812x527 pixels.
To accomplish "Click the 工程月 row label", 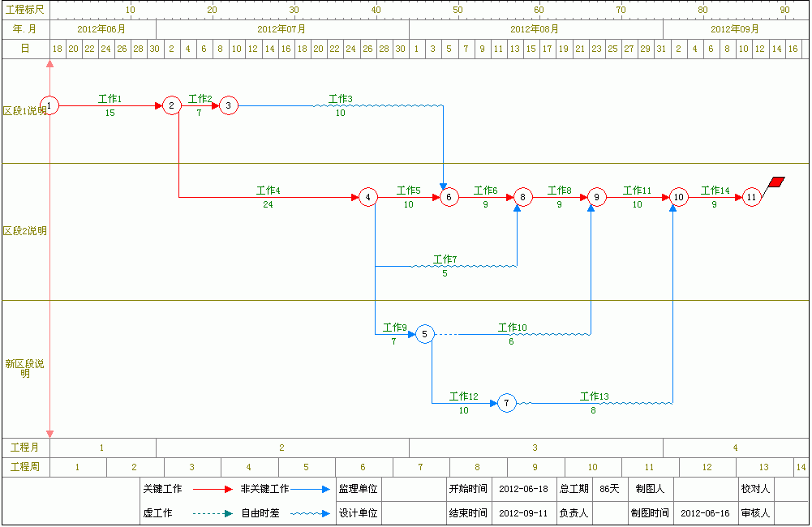I will pyautogui.click(x=25, y=448).
